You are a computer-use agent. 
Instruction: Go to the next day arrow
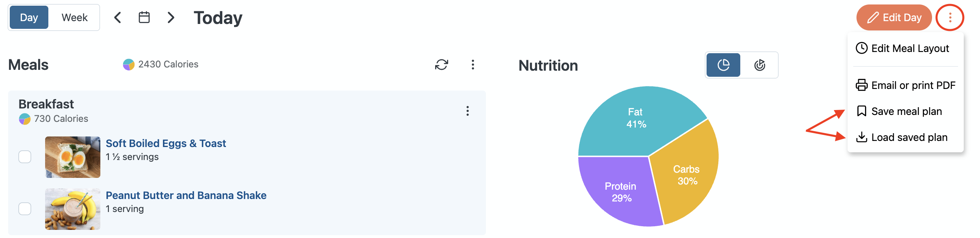171,17
